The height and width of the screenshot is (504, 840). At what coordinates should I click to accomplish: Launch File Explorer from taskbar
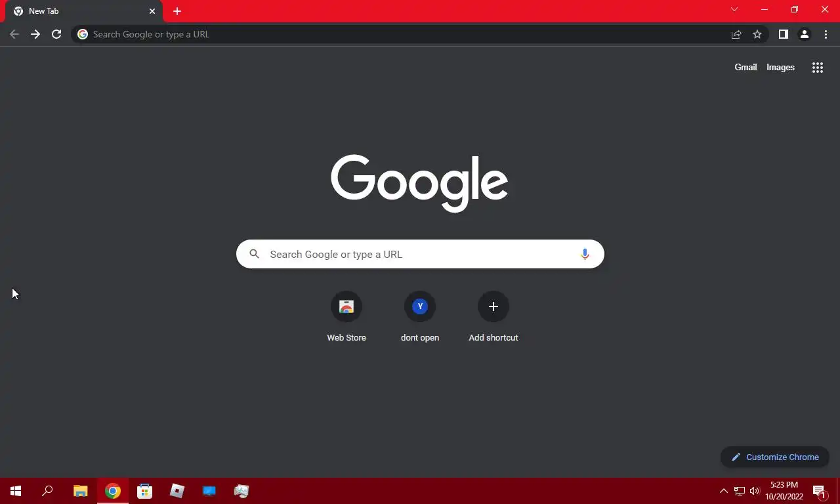[x=81, y=491]
